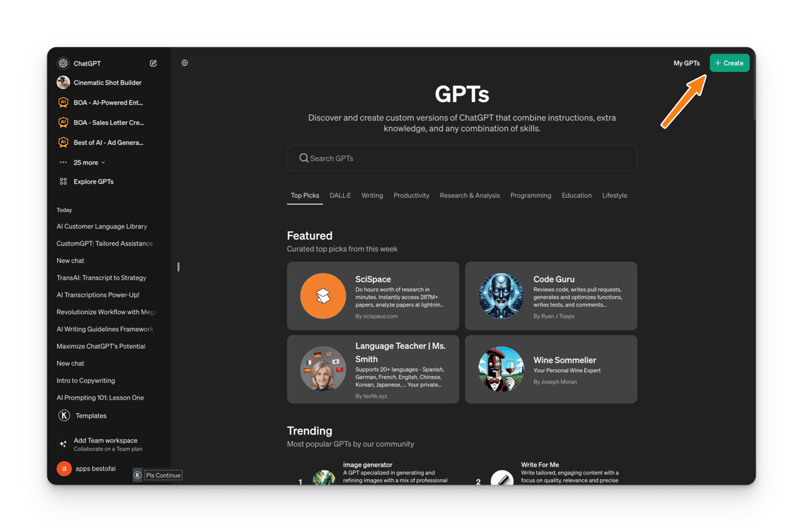The image size is (803, 532).
Task: Open the BOA - AI-Powered Ent... GPT icon
Action: pyautogui.click(x=63, y=103)
